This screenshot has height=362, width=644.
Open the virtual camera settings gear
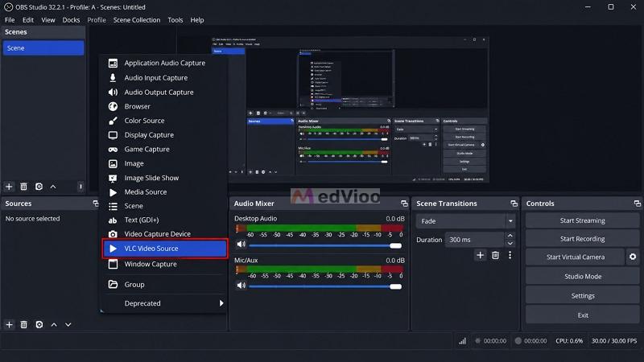[x=633, y=257]
